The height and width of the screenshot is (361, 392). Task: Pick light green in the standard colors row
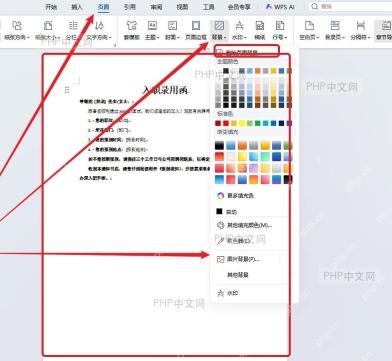[x=250, y=123]
